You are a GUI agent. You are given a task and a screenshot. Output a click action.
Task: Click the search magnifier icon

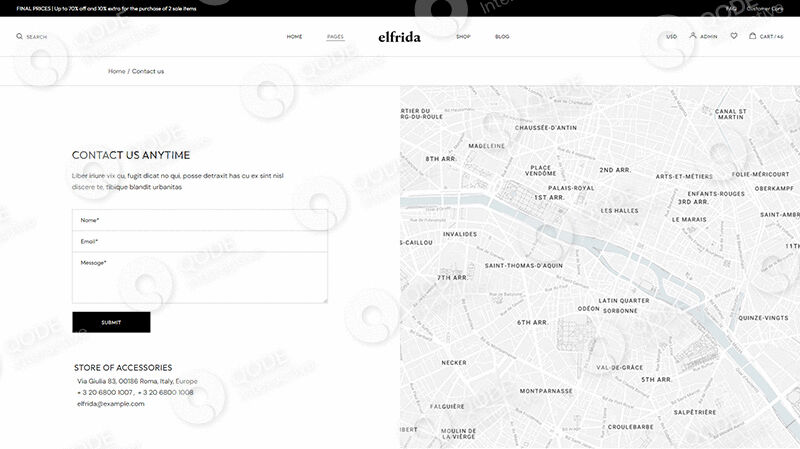(19, 37)
